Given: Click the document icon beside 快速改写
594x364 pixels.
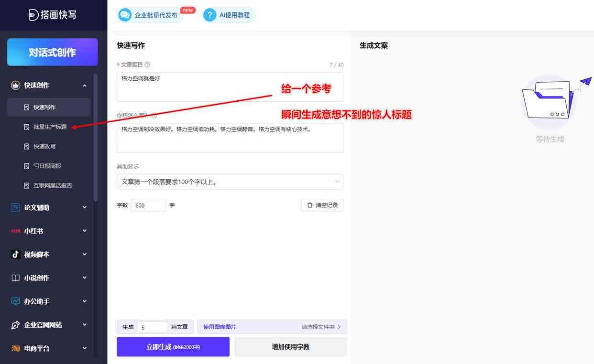Looking at the screenshot, I should pos(27,147).
